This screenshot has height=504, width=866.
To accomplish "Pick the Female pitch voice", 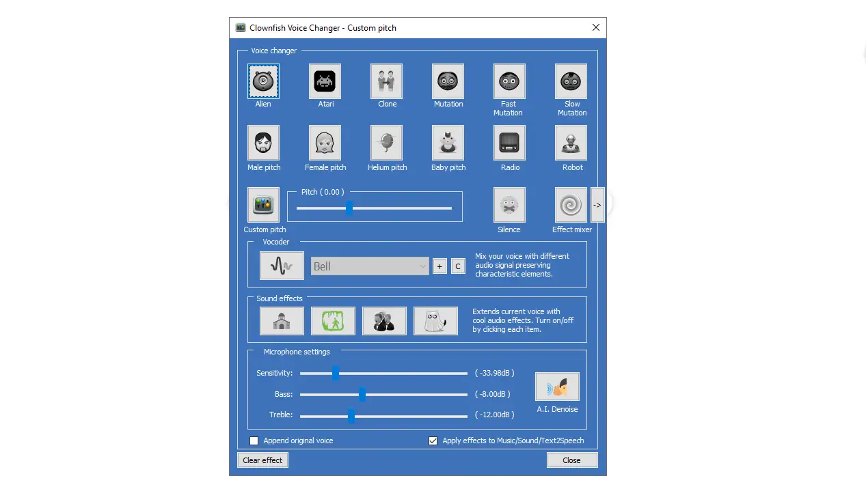I will tap(325, 143).
